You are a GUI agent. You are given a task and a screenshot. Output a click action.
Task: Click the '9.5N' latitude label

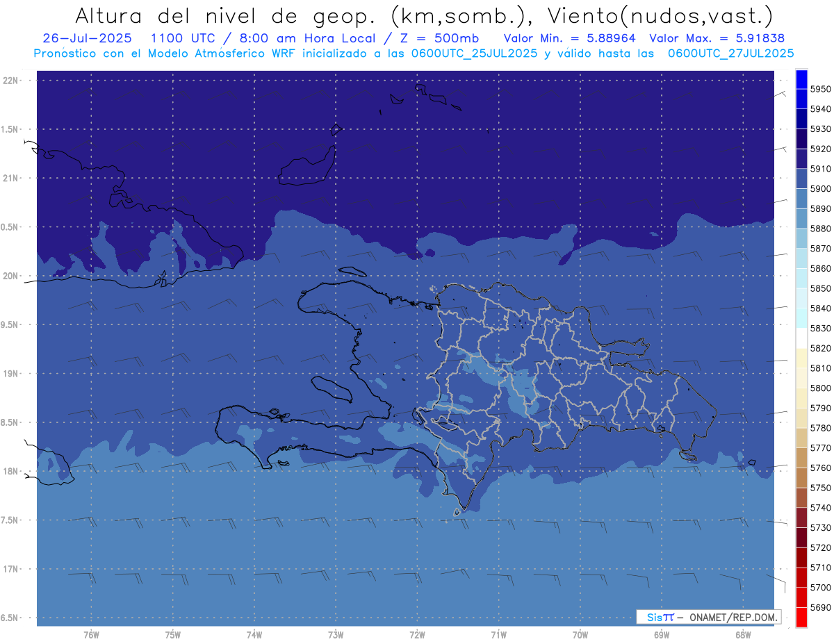coord(10,324)
